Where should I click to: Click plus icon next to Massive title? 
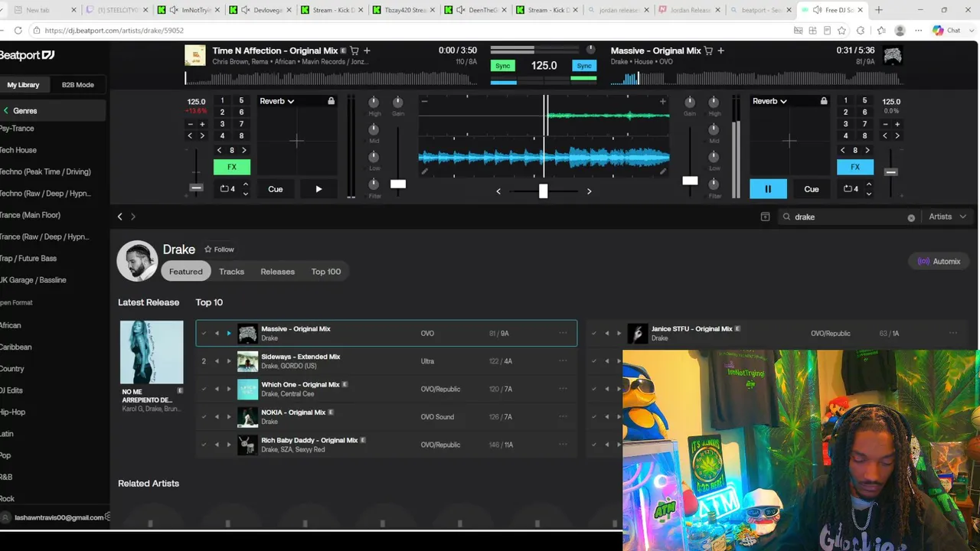[721, 51]
